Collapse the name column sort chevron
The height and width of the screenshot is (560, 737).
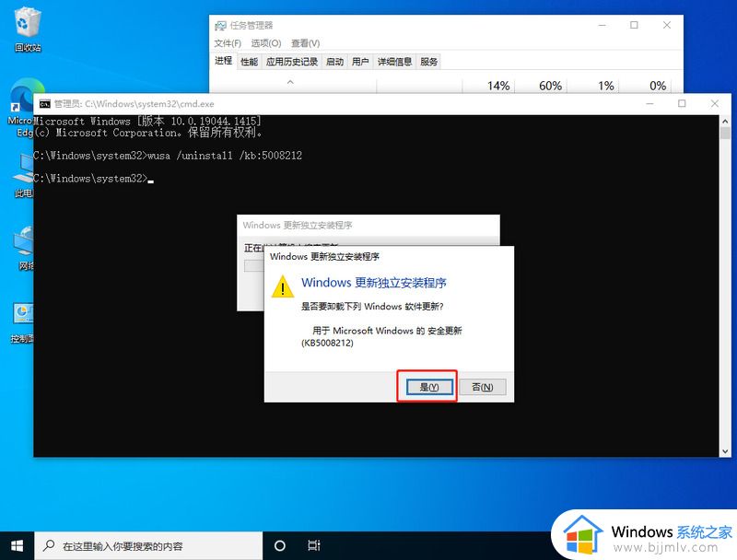click(x=290, y=82)
